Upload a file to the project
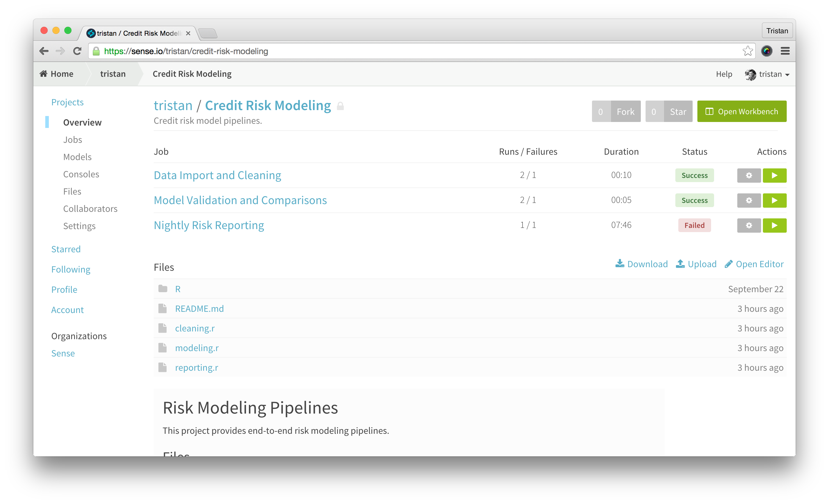This screenshot has width=829, height=504. pos(696,264)
